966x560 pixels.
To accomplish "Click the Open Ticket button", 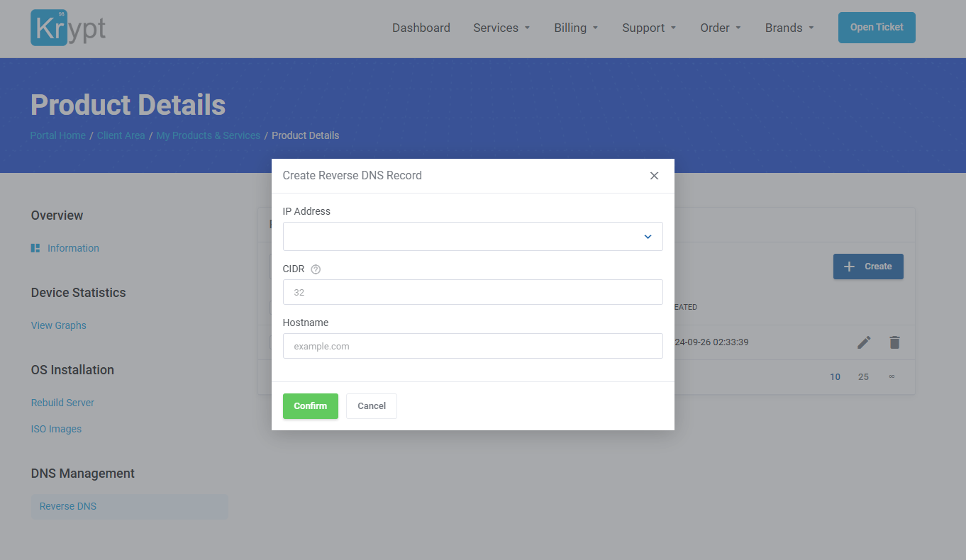I will (876, 28).
